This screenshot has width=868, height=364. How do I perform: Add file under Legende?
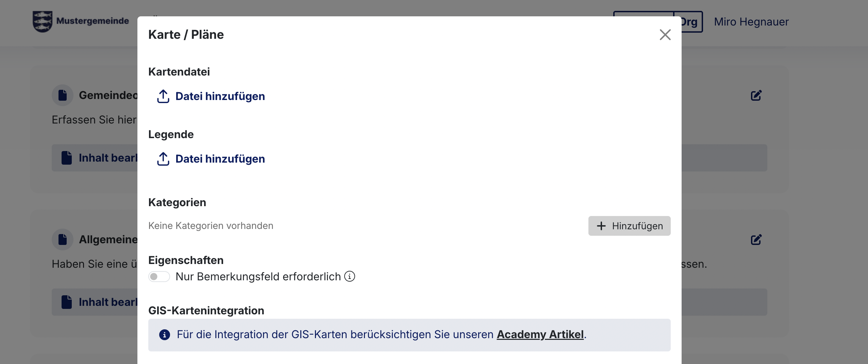tap(211, 159)
